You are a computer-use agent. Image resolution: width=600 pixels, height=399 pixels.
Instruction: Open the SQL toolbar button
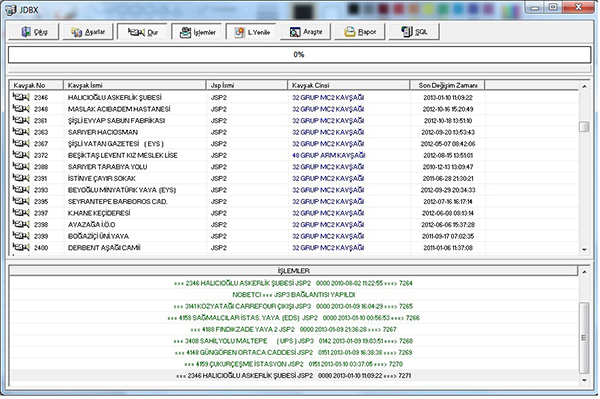[414, 32]
